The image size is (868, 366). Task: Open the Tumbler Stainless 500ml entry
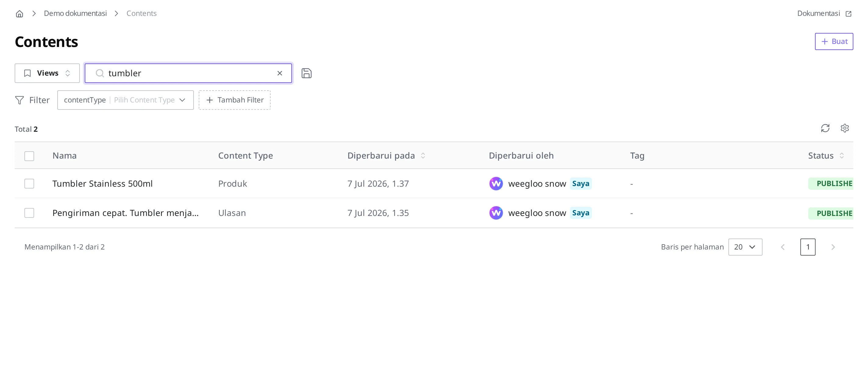tap(102, 184)
